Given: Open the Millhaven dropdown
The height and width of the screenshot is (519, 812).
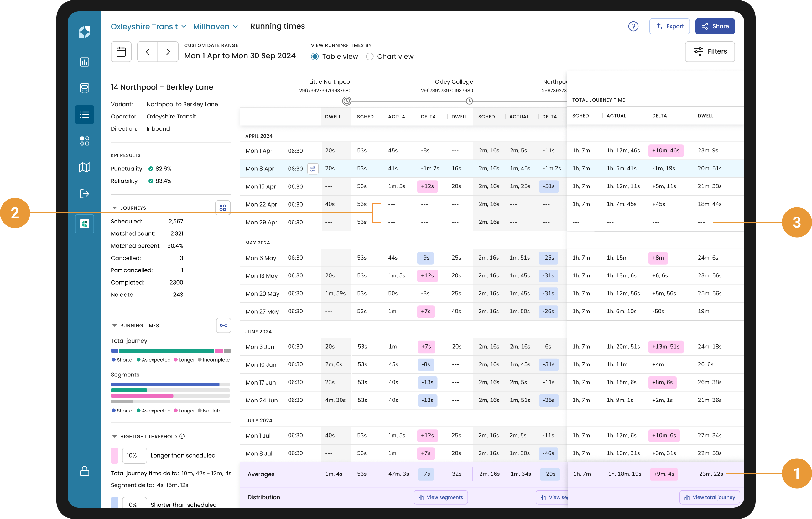Looking at the screenshot, I should click(216, 26).
